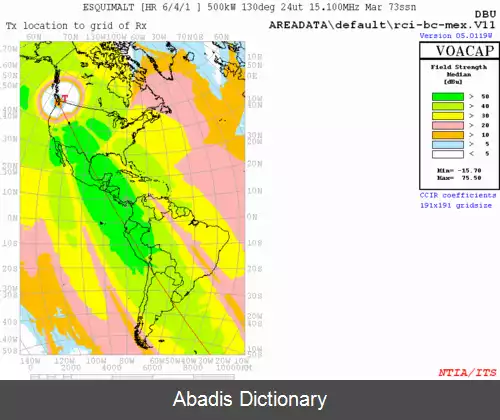Viewport: 500px width, 420px height.
Task: Click the green >50 legend swatch
Action: tap(448, 96)
